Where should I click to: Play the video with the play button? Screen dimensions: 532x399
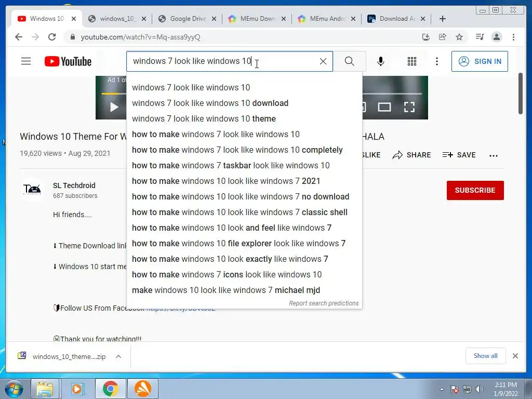114,107
